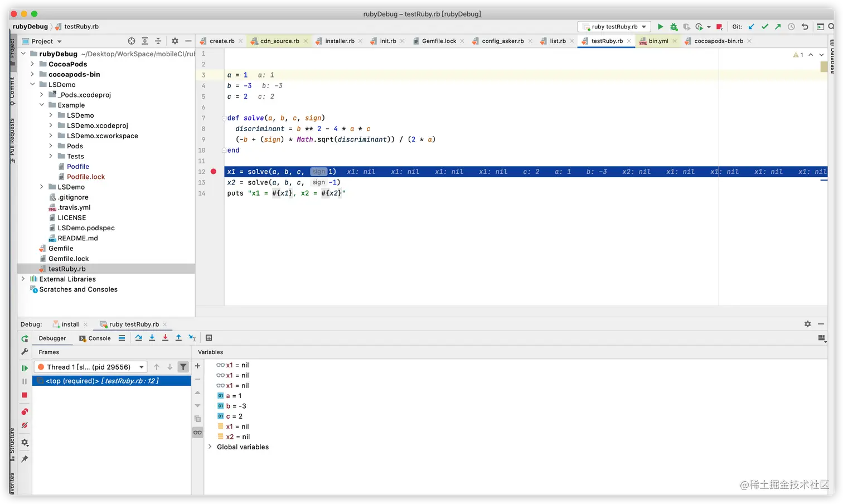This screenshot has height=504, width=843.
Task: Click the Git commit checkmark icon
Action: click(x=765, y=27)
